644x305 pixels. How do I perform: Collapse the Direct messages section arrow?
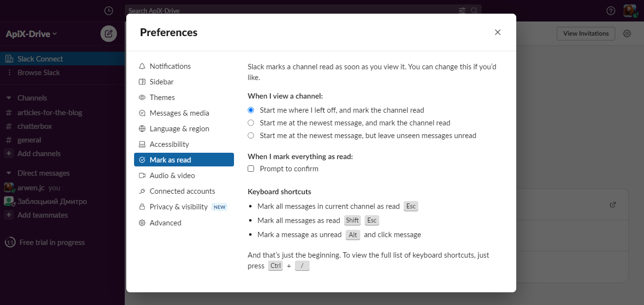point(8,173)
